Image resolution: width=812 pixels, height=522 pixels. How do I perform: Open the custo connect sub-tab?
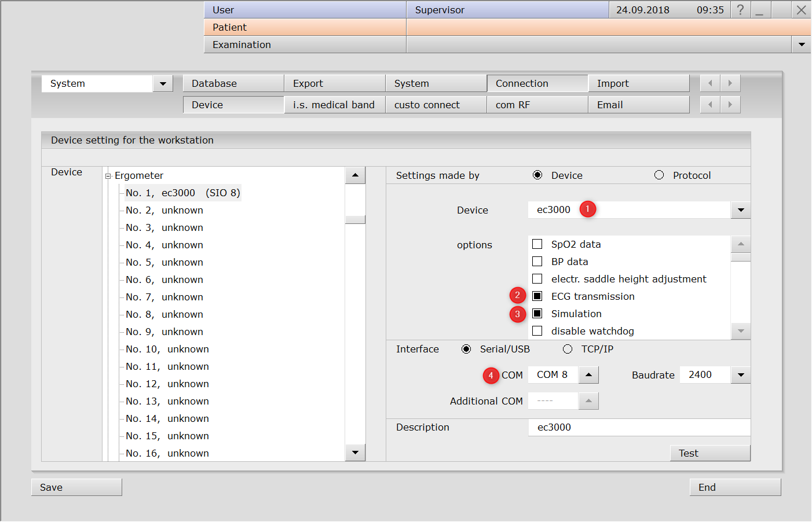tap(436, 105)
